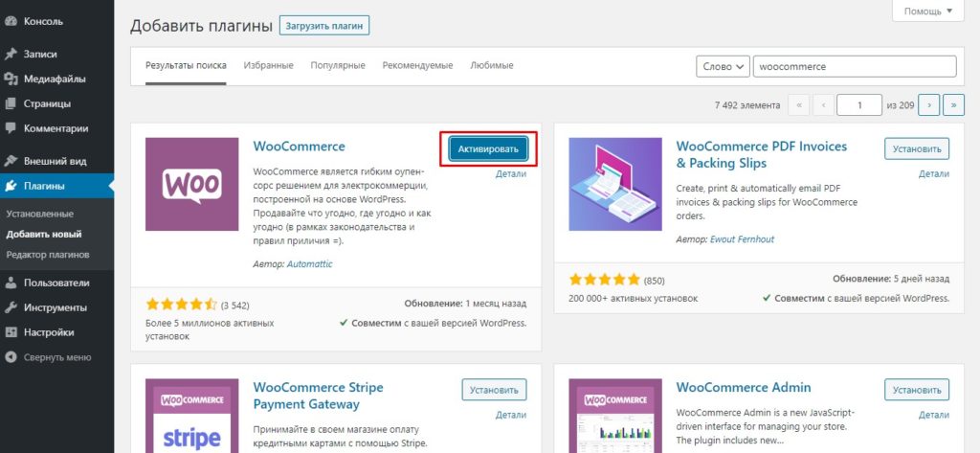Viewport: 980px width, 453px height.
Task: Activate WooCommerce with Активировать button
Action: click(488, 148)
